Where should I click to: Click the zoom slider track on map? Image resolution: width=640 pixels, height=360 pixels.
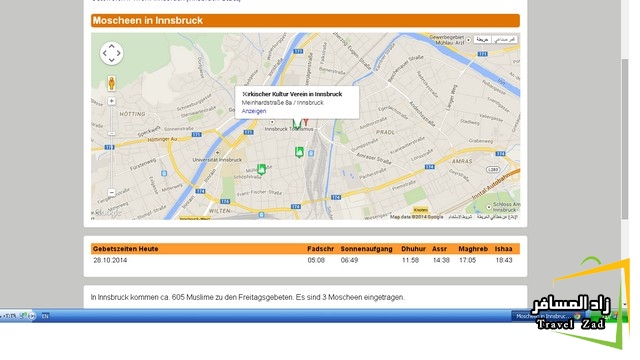click(111, 147)
